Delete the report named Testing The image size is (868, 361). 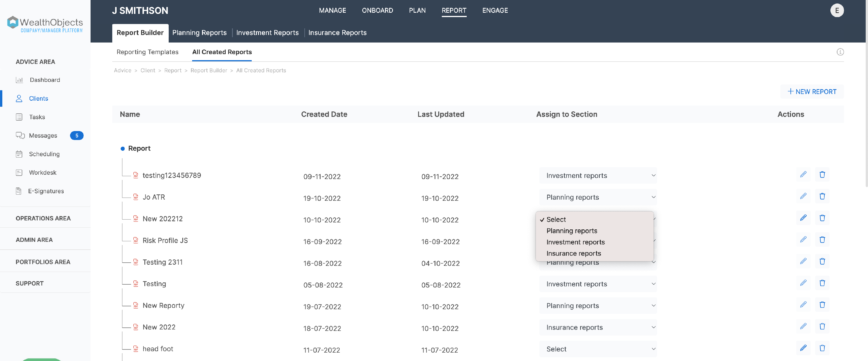point(822,283)
